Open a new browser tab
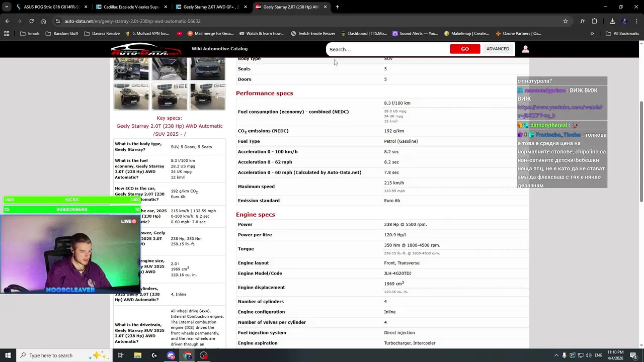644x362 pixels. (337, 7)
